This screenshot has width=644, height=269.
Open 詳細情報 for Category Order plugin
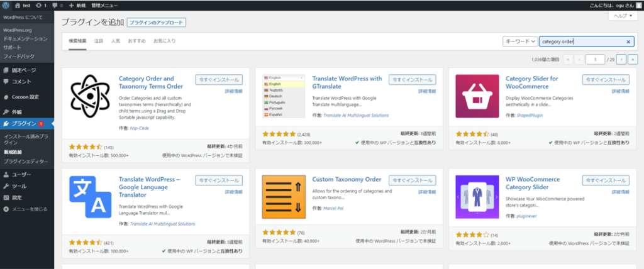click(234, 91)
